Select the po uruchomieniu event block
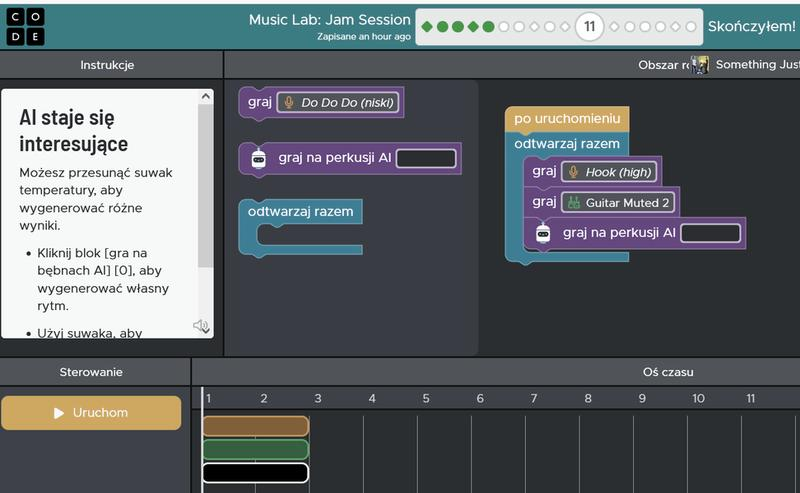The height and width of the screenshot is (493, 800). (567, 118)
